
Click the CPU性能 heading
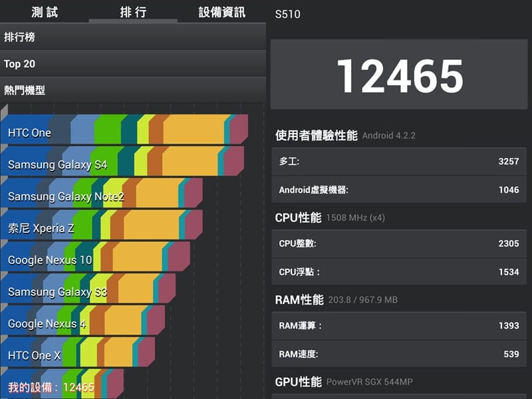[x=298, y=217]
